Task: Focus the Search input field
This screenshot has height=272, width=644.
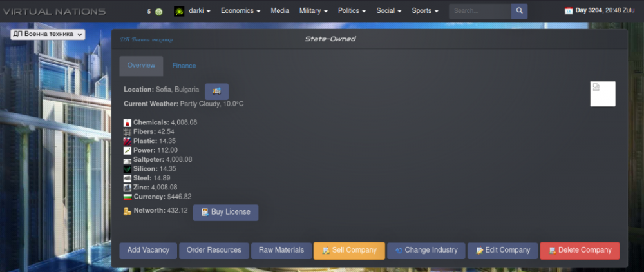Action: tap(480, 11)
